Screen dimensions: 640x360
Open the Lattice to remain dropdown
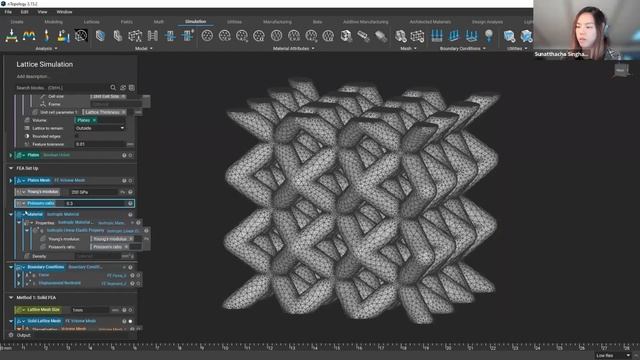pos(100,128)
